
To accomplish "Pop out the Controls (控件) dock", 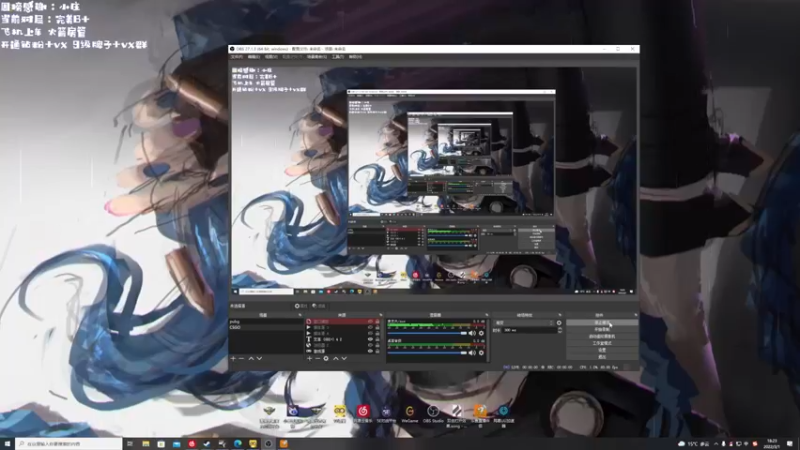I will tap(635, 315).
